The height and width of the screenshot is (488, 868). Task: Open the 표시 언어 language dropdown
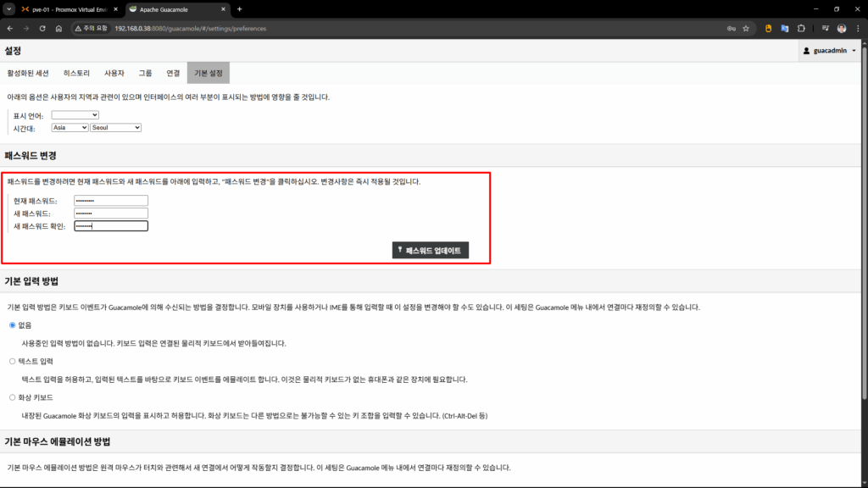click(x=75, y=115)
